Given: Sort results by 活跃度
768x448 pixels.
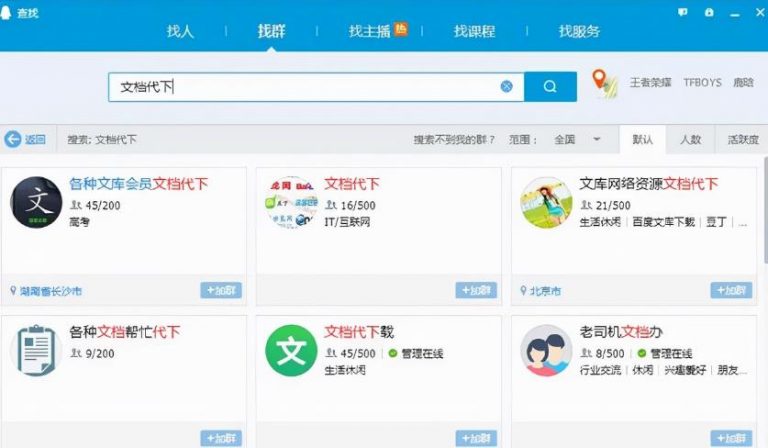Looking at the screenshot, I should pos(741,140).
